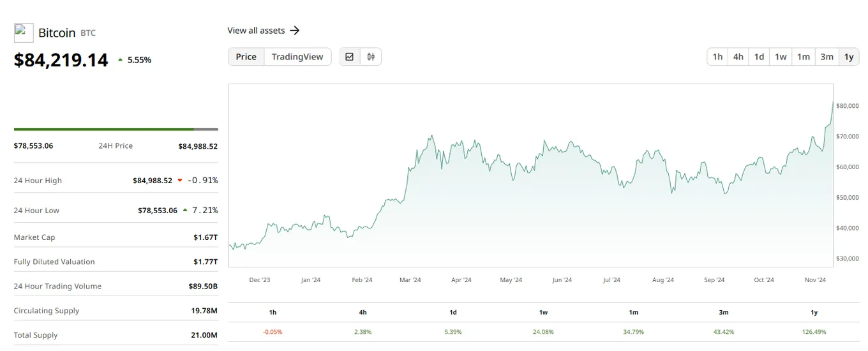
Task: Open the TradingView tab
Action: pos(297,57)
